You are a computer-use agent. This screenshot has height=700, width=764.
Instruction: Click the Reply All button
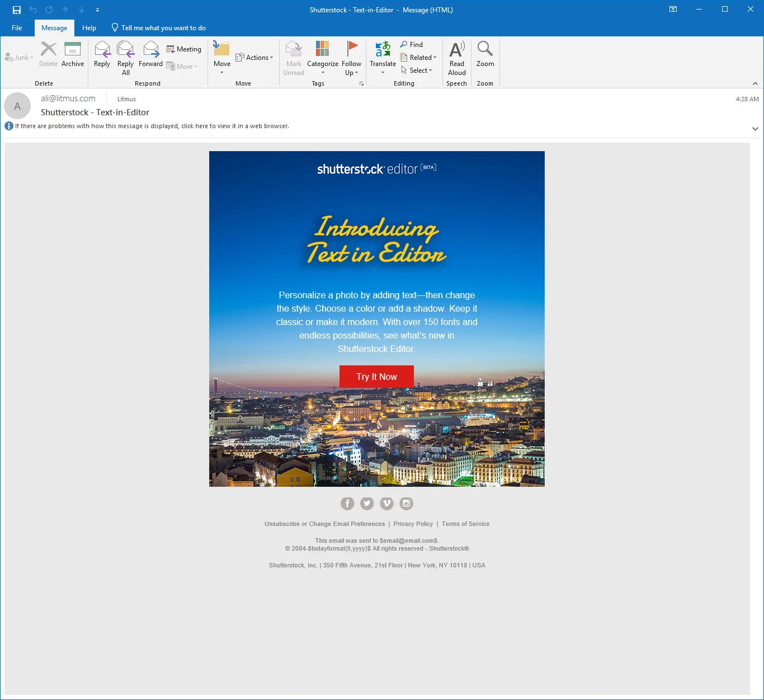tap(126, 58)
